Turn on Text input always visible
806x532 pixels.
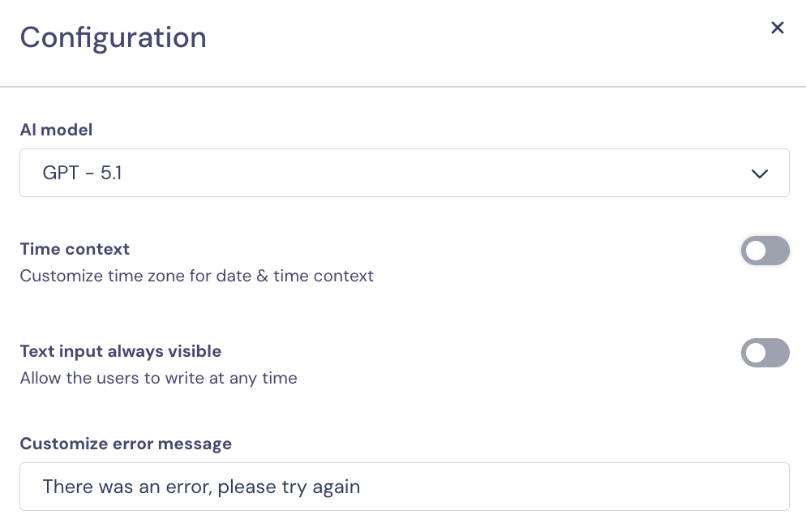pyautogui.click(x=765, y=353)
